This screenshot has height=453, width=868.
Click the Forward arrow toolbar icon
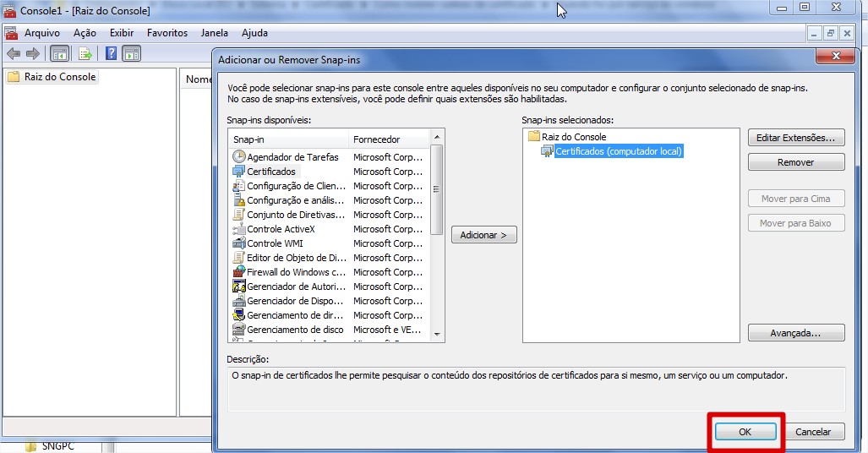(x=33, y=54)
